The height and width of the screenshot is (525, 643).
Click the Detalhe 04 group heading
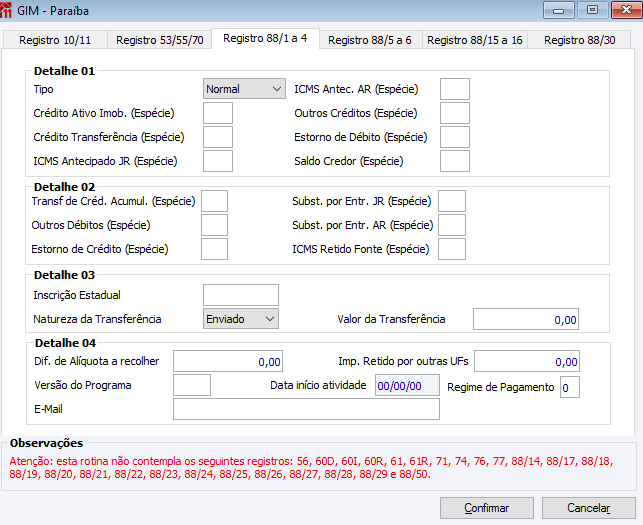(x=66, y=343)
